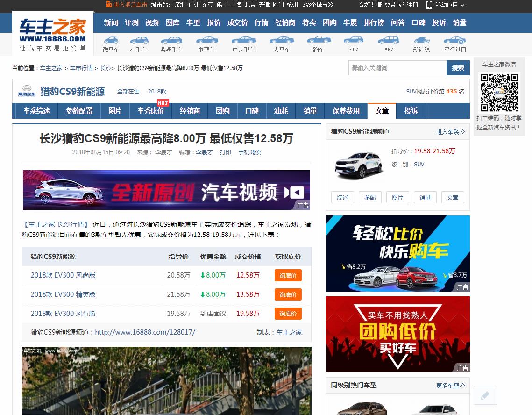Viewport: 532px width, 415px height.
Task: Open the 移动应用 dropdown menu
Action: coord(445,5)
